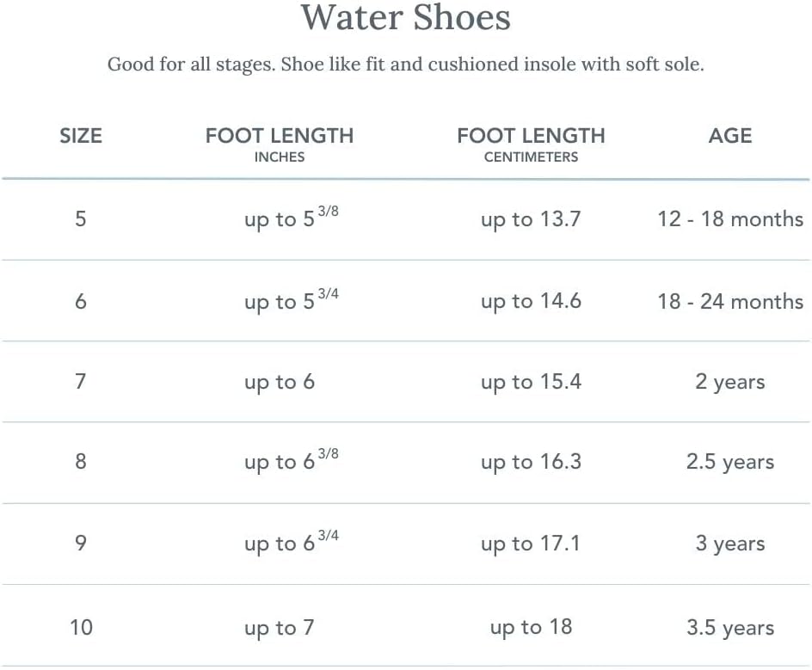Click the FOOT LENGTH CENTIMETERS header
This screenshot has width=812, height=670.
point(531,144)
